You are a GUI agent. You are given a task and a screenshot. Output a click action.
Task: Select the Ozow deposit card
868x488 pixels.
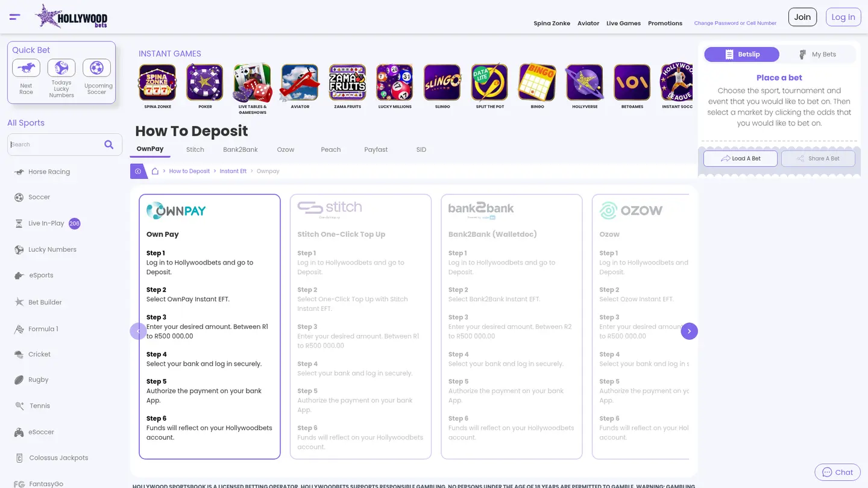coord(641,327)
